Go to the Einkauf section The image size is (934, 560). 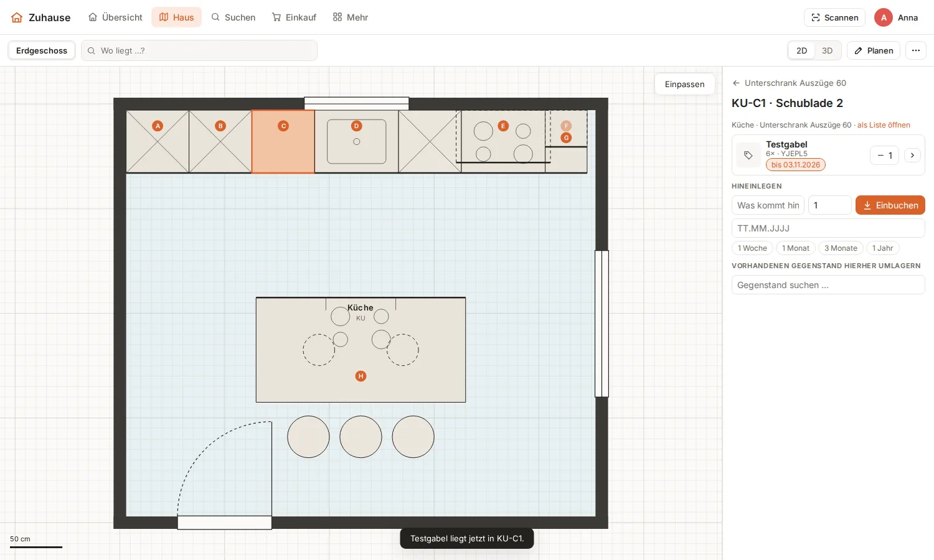294,17
